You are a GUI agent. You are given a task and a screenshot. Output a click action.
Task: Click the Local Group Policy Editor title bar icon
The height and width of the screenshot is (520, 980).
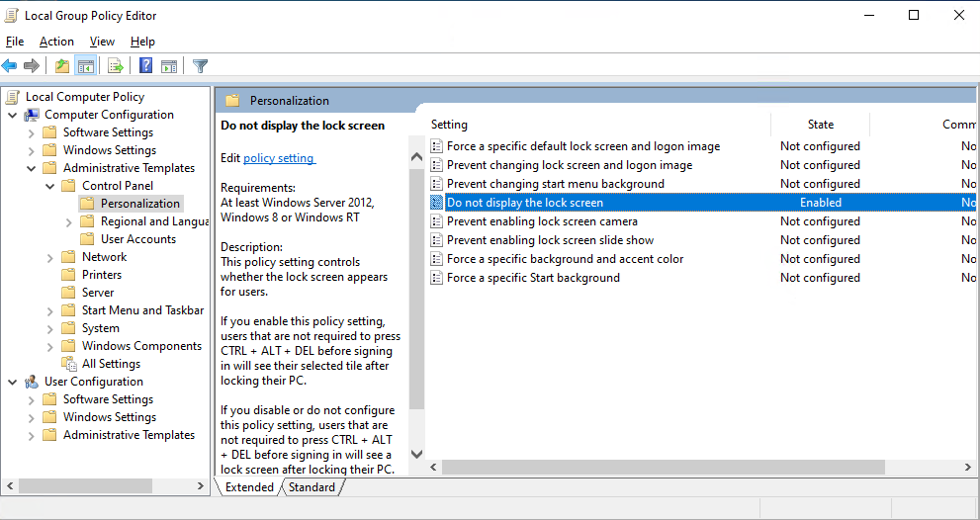(x=11, y=16)
